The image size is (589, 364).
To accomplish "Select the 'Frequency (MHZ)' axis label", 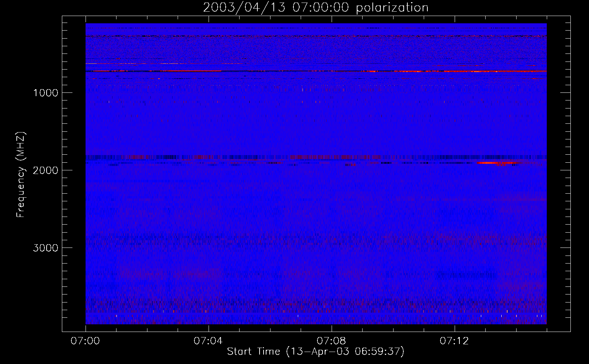I will (21, 174).
